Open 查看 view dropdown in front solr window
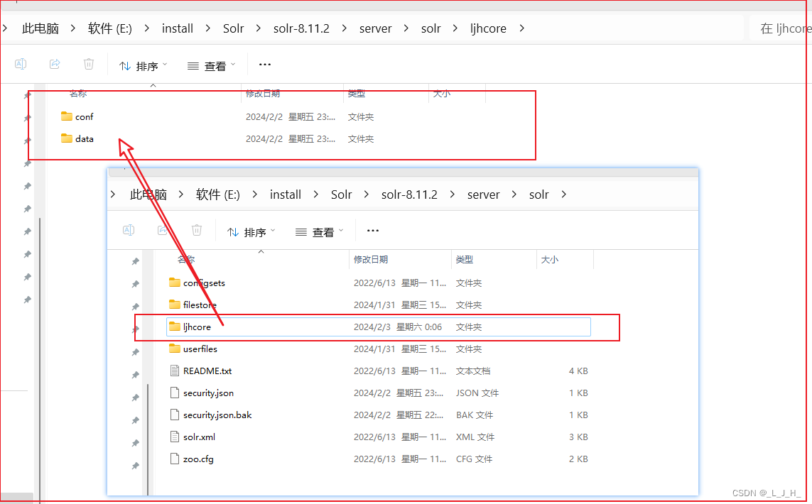812x504 pixels. point(319,232)
